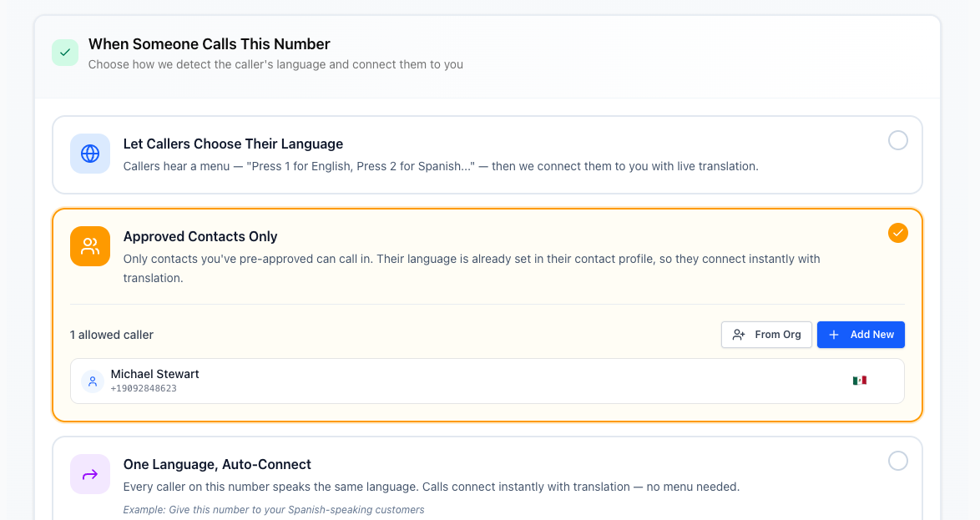The height and width of the screenshot is (520, 980).
Task: Click the 1 allowed caller label
Action: (112, 335)
